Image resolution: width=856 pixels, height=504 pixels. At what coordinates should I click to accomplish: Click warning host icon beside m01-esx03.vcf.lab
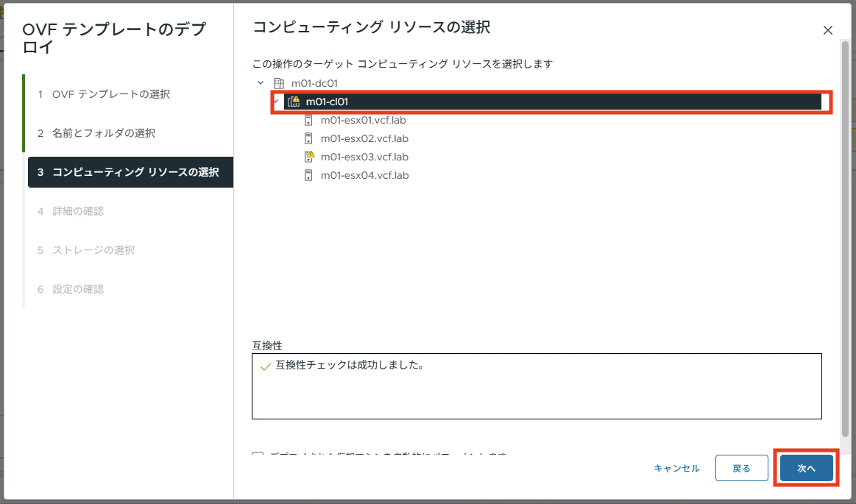tap(309, 157)
